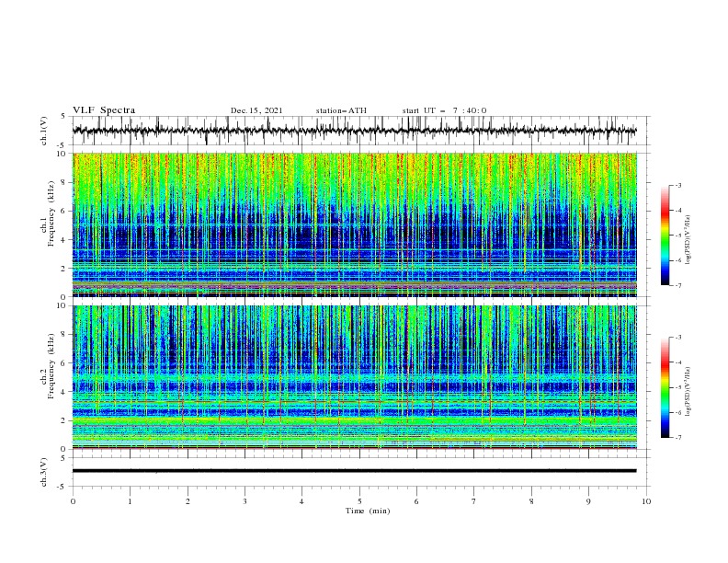Click the '8' kHz tick on ch.1 axis

(65, 182)
